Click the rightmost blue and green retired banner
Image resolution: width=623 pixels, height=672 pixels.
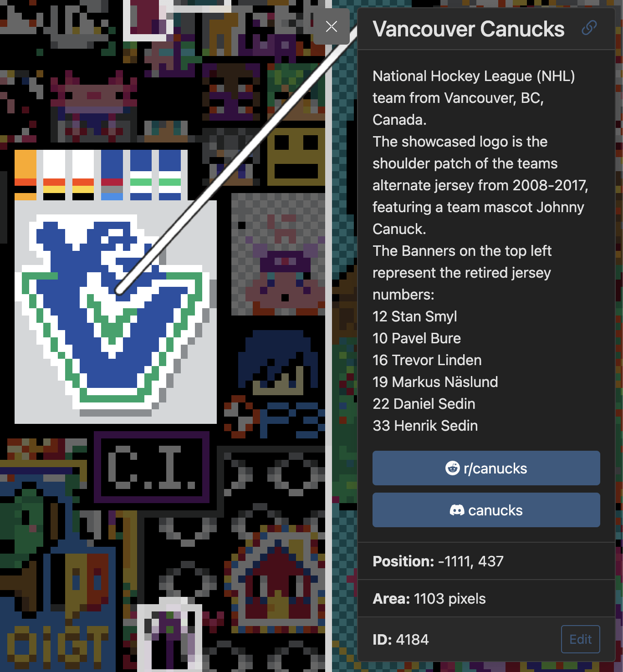[x=170, y=175]
